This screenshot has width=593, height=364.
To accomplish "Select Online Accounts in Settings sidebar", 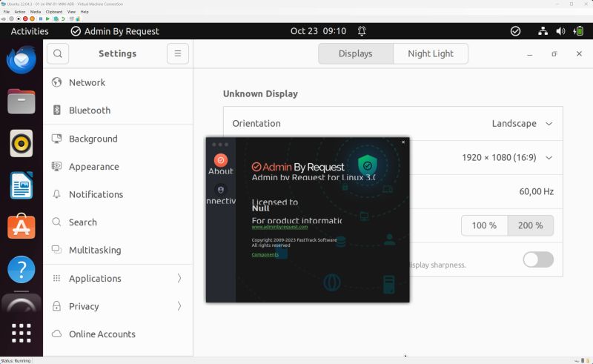I will 118,334.
